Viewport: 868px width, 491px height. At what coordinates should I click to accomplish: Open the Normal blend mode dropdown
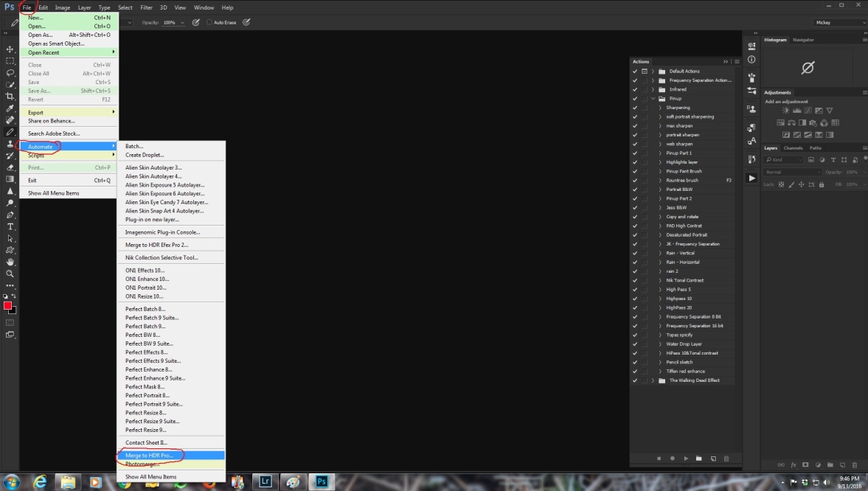coord(793,173)
